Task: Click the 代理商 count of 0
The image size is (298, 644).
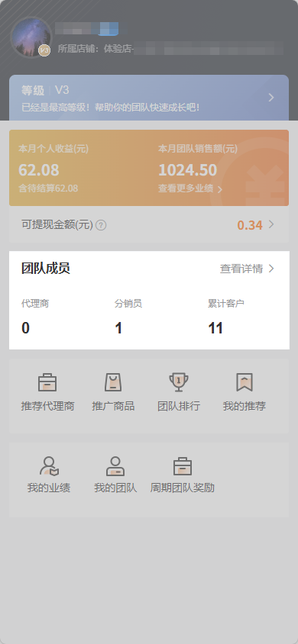Action: tap(25, 328)
